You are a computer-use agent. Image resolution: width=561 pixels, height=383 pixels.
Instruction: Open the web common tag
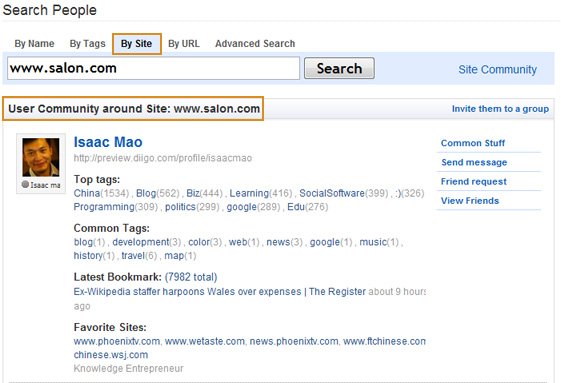pyautogui.click(x=238, y=242)
